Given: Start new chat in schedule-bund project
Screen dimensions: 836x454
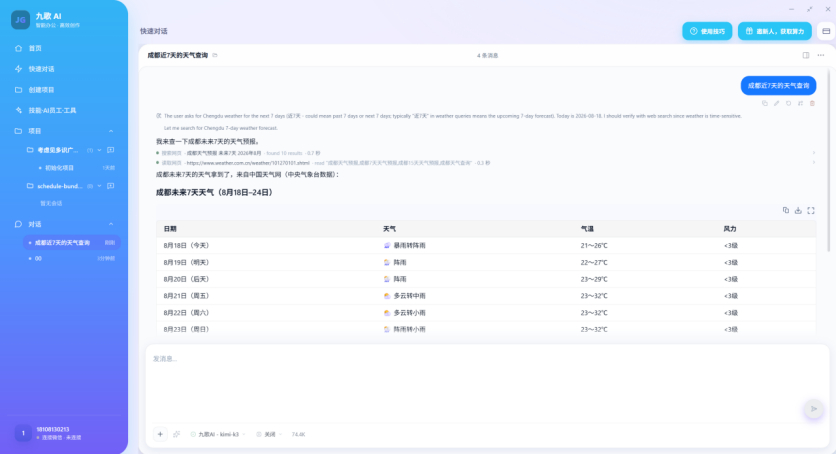Looking at the screenshot, I should tap(110, 186).
